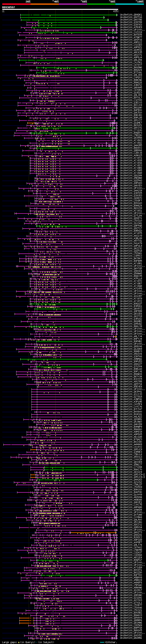Select the query name BB930597
Image resolution: width=146 pixels, height=644 pixels.
(x=8, y=8)
